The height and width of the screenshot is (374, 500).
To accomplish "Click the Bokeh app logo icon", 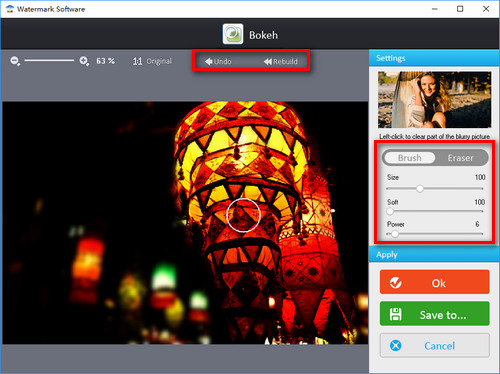I will [x=233, y=34].
